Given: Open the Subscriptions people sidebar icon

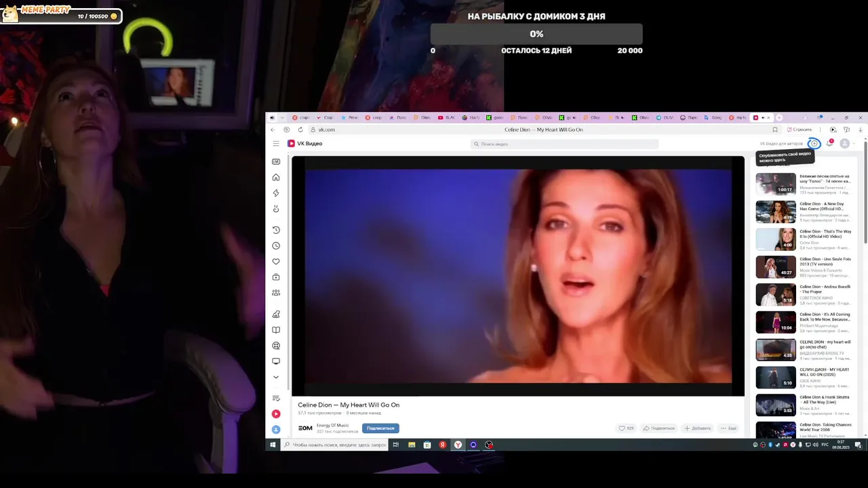Looking at the screenshot, I should click(x=276, y=293).
